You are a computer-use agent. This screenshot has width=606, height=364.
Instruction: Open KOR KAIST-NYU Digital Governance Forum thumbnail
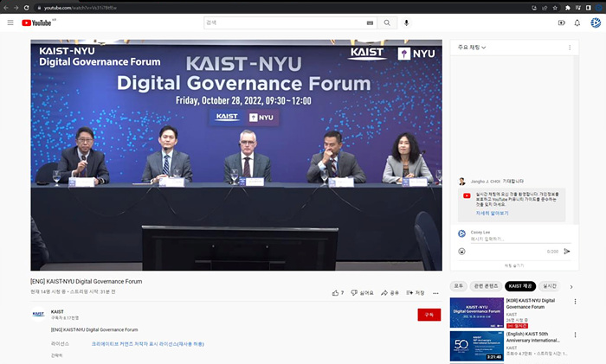(x=476, y=313)
